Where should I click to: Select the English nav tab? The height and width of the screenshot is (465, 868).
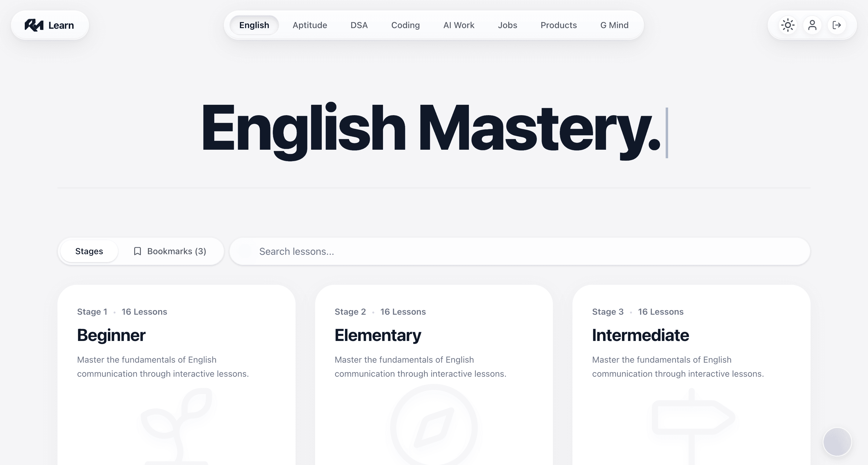point(254,25)
